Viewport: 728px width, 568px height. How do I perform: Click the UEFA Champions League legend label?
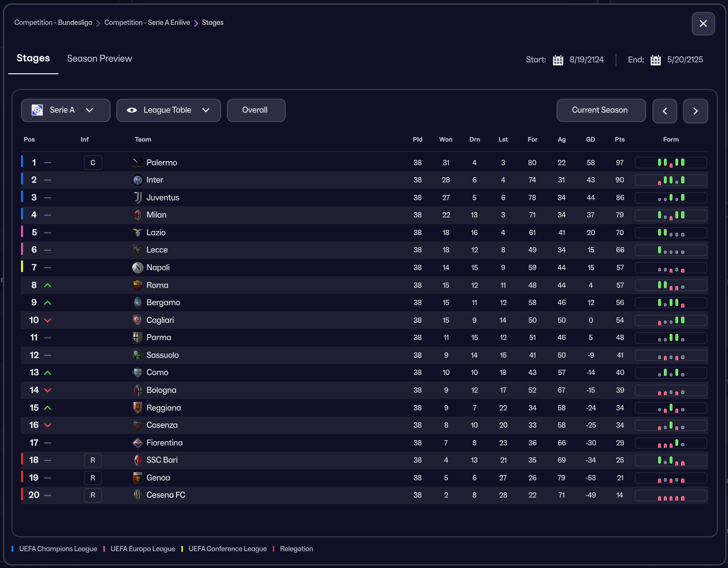58,549
